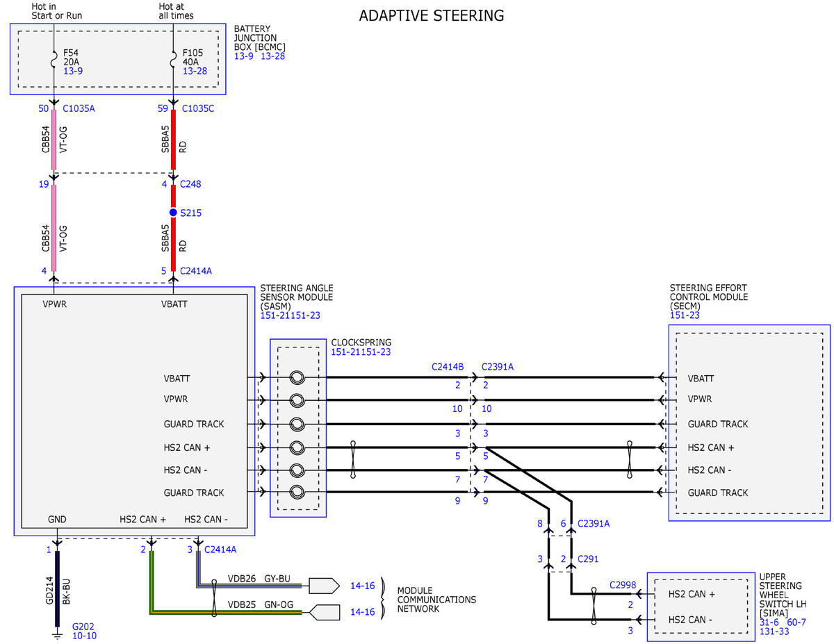
Task: Open the 13-28 reference under fuse F105
Action: click(x=195, y=72)
